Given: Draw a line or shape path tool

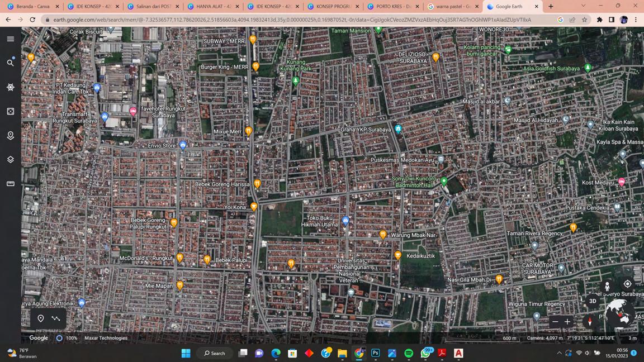Looking at the screenshot, I should coord(56,318).
